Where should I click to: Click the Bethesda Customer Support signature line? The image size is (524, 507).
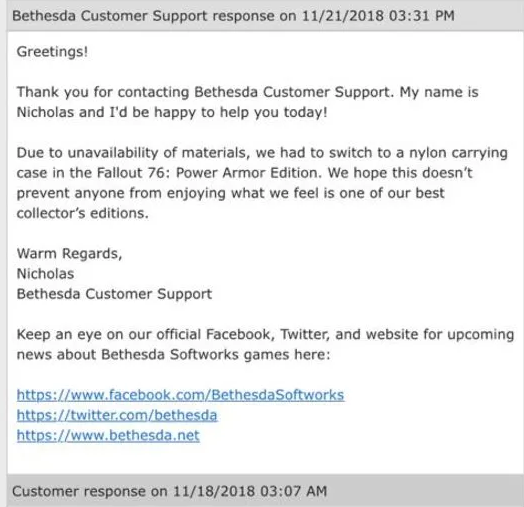[x=114, y=294]
